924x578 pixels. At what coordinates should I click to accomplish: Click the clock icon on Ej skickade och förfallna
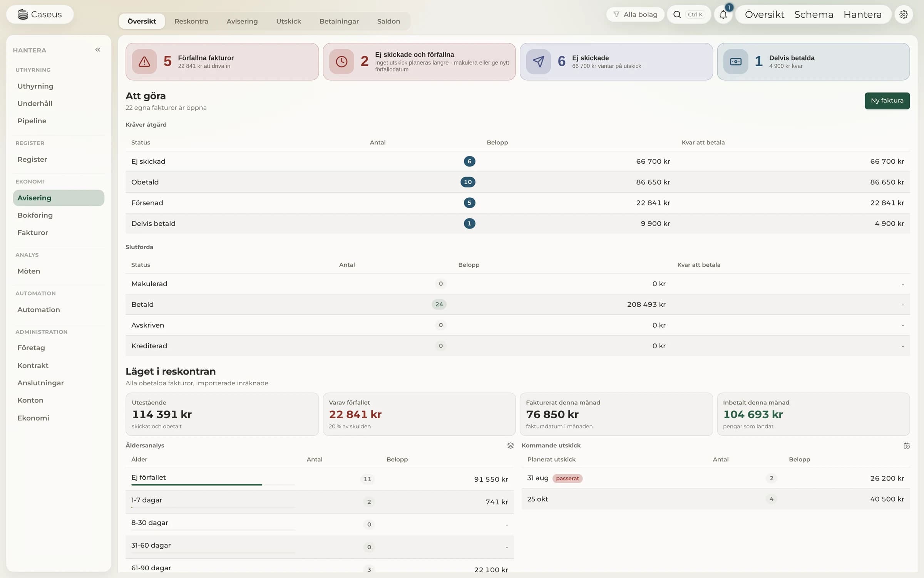(x=341, y=62)
